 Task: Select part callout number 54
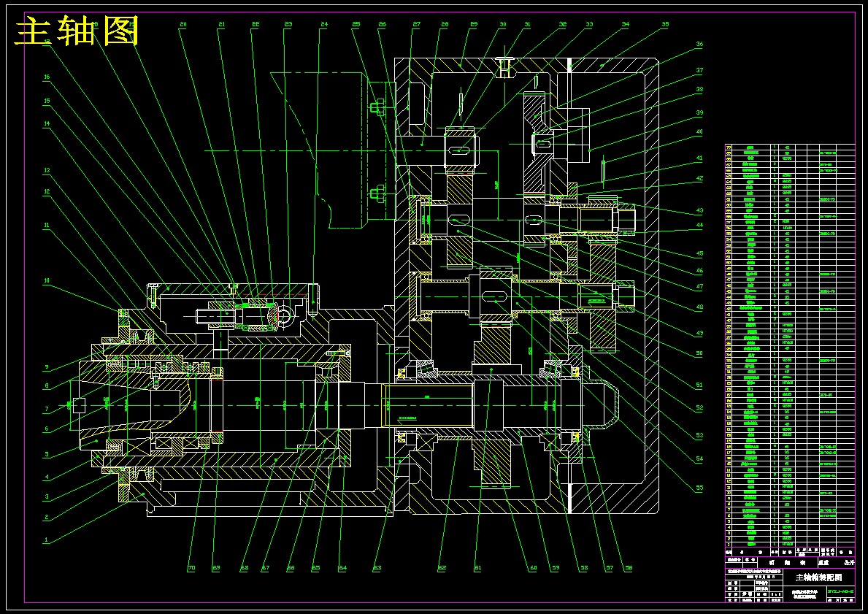pyautogui.click(x=699, y=458)
